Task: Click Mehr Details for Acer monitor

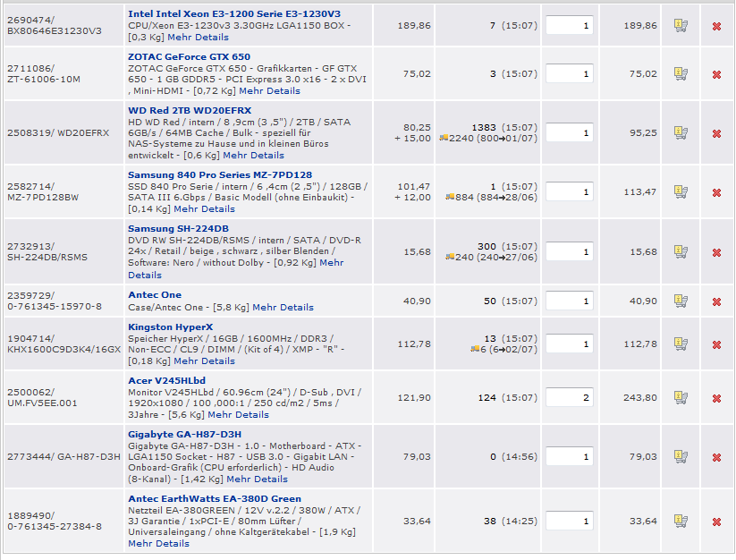Action: (x=239, y=414)
